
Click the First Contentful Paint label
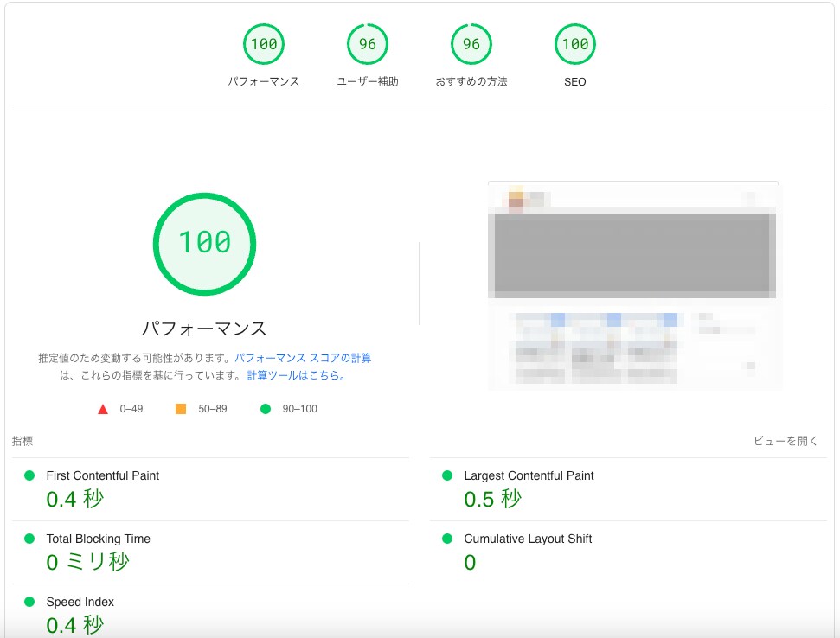pos(103,475)
